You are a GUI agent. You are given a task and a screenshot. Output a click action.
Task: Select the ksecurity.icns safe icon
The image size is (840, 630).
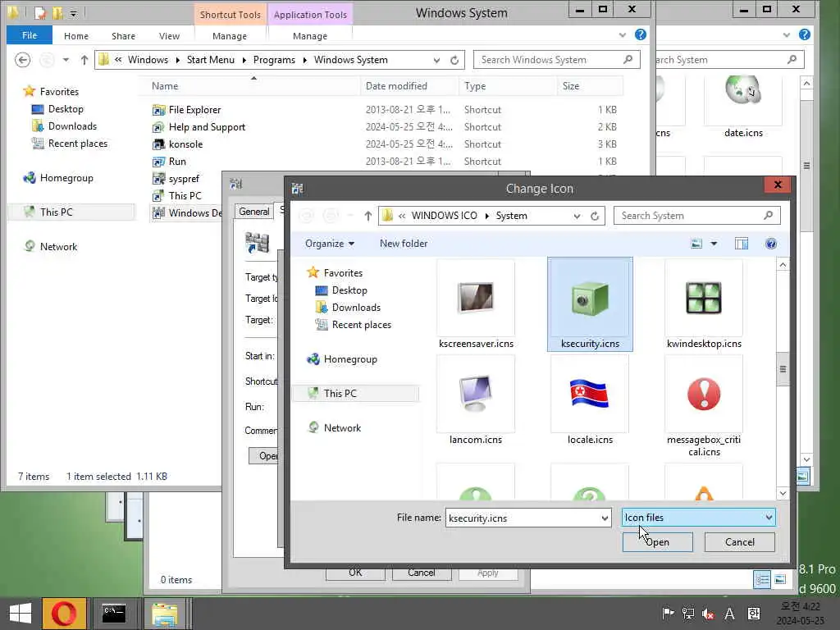590,304
